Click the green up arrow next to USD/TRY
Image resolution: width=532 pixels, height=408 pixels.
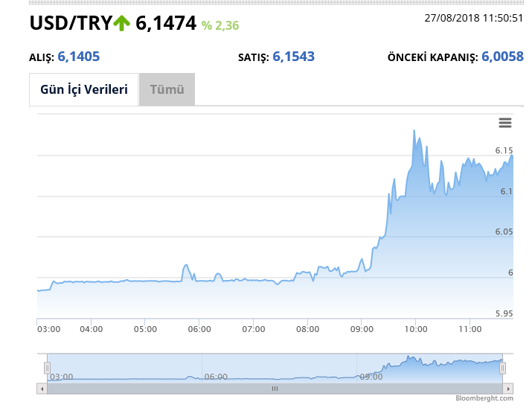point(121,23)
